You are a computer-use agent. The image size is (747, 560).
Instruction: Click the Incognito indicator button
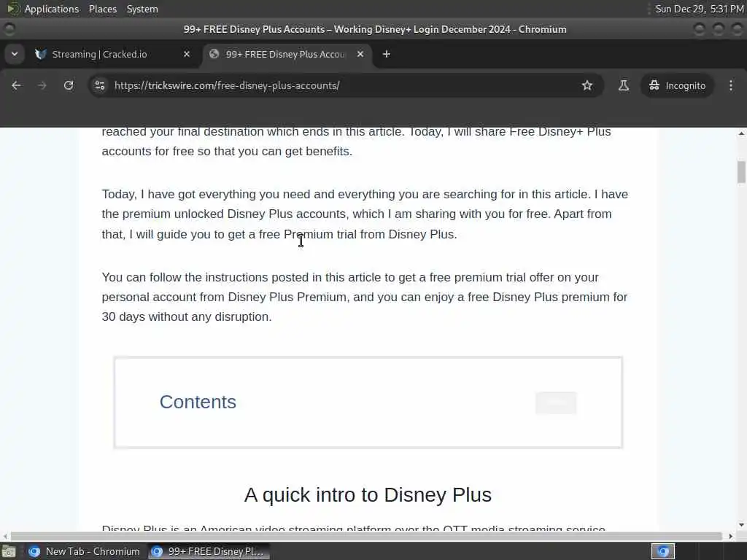tap(677, 85)
